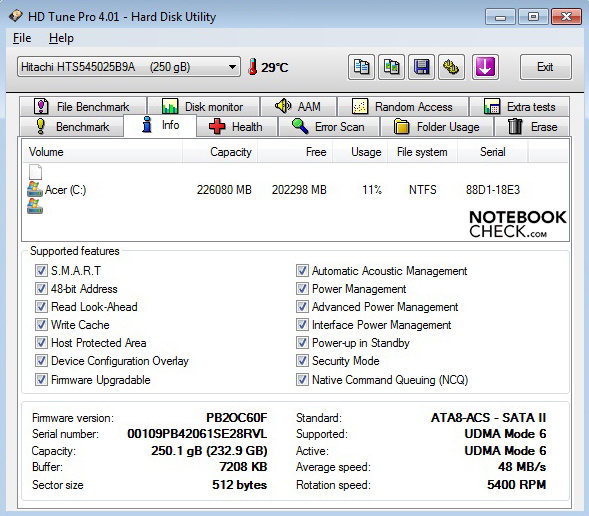Click the serial number 00109PB42061SE28RVL
Viewport: 589px width, 516px height.
point(197,434)
